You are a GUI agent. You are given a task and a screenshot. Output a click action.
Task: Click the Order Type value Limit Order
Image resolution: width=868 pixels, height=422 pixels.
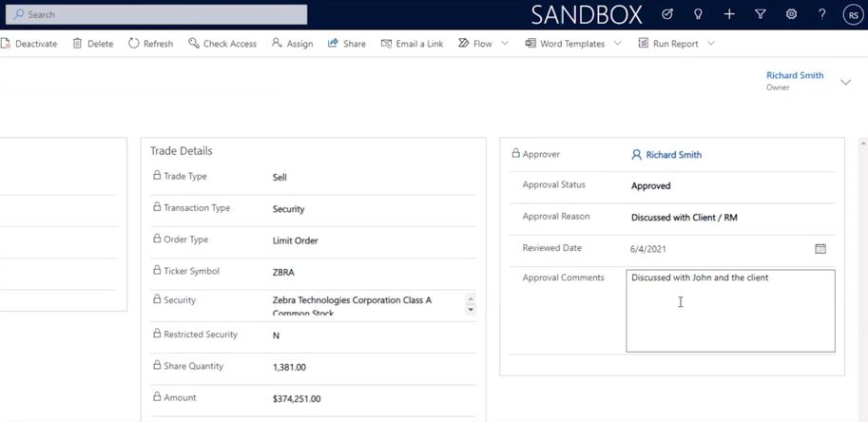tap(295, 240)
